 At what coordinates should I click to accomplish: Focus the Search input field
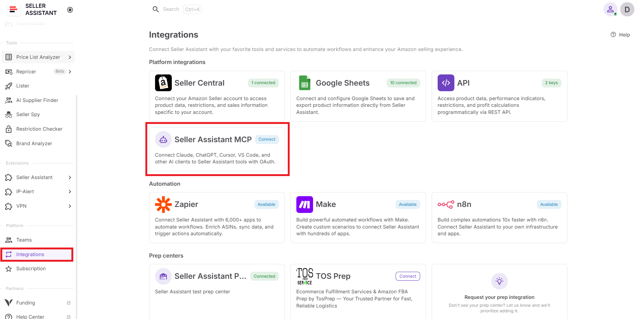pos(171,9)
